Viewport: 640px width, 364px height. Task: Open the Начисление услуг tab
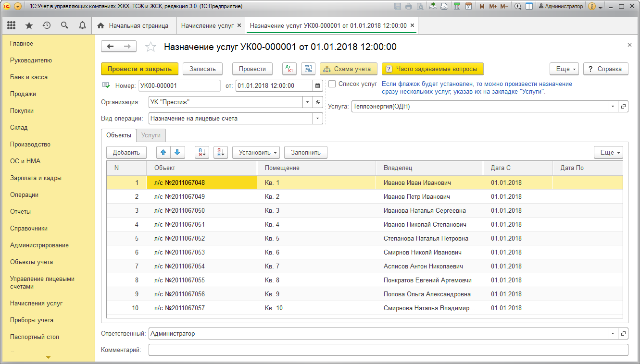pyautogui.click(x=207, y=25)
